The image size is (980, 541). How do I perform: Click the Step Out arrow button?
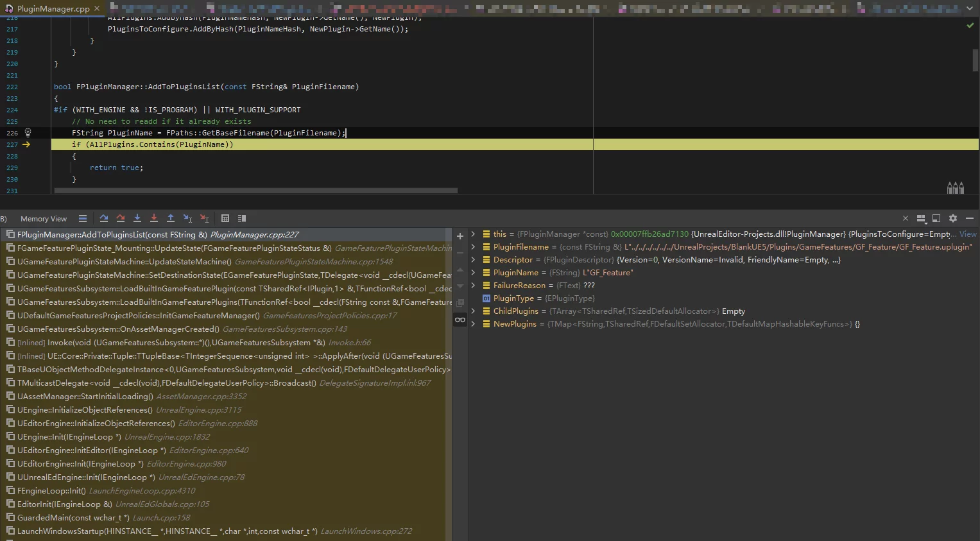click(171, 218)
